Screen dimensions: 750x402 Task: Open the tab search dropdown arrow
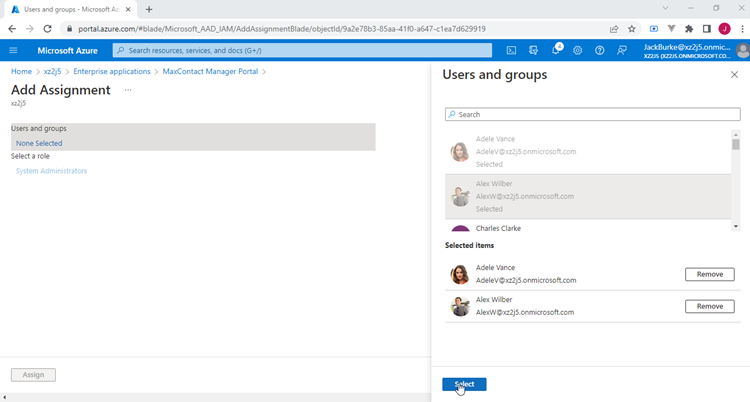(665, 8)
